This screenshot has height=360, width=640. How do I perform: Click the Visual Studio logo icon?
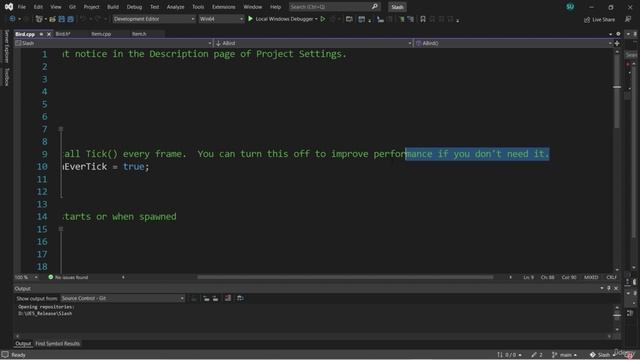pos(9,7)
